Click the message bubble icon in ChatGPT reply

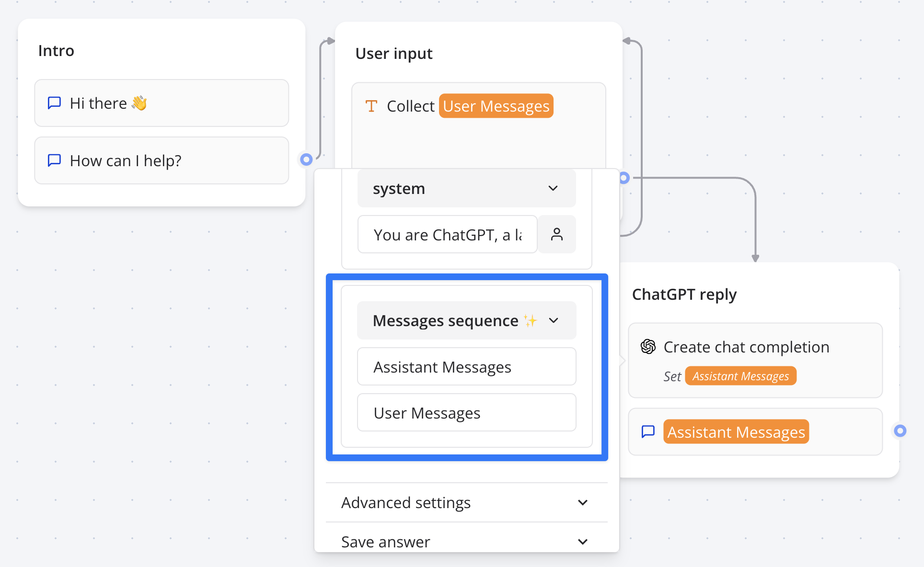click(647, 432)
